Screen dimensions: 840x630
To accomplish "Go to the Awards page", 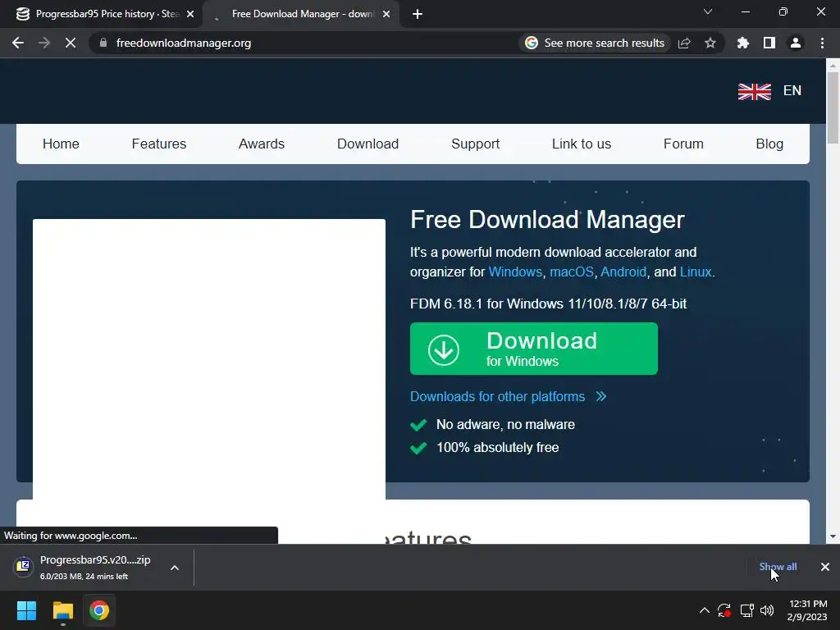I will [262, 144].
